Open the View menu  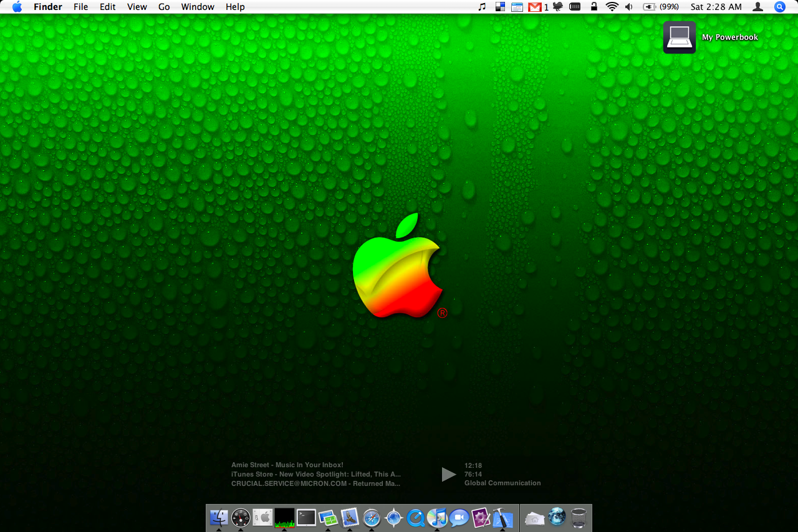tap(137, 7)
